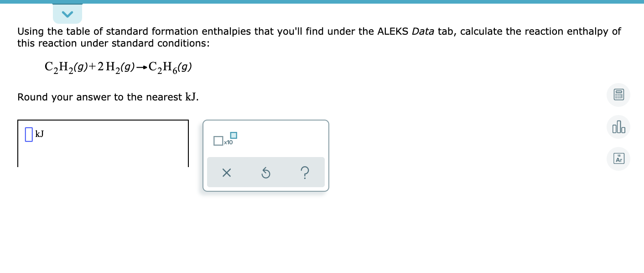Switch to the periodic table reference panel
The height and width of the screenshot is (273, 644).
(618, 159)
